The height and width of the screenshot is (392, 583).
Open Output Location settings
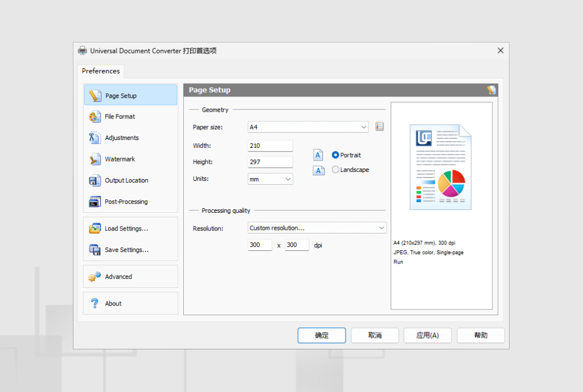(x=130, y=180)
